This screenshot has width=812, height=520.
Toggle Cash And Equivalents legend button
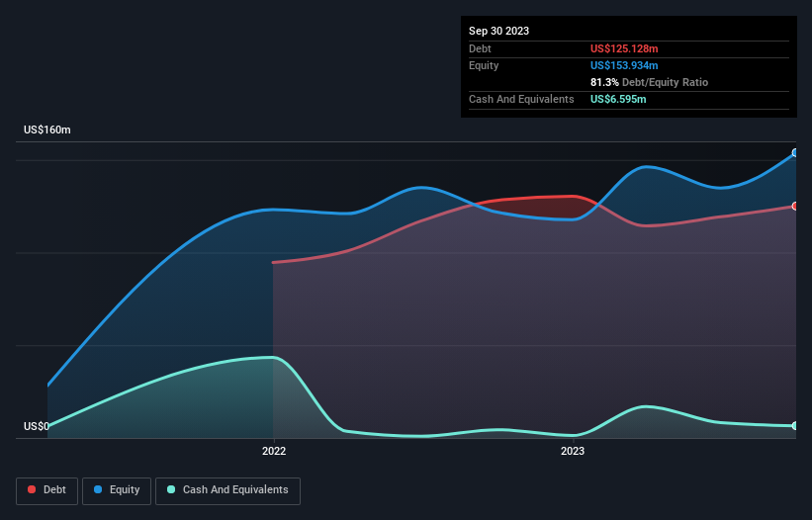227,490
